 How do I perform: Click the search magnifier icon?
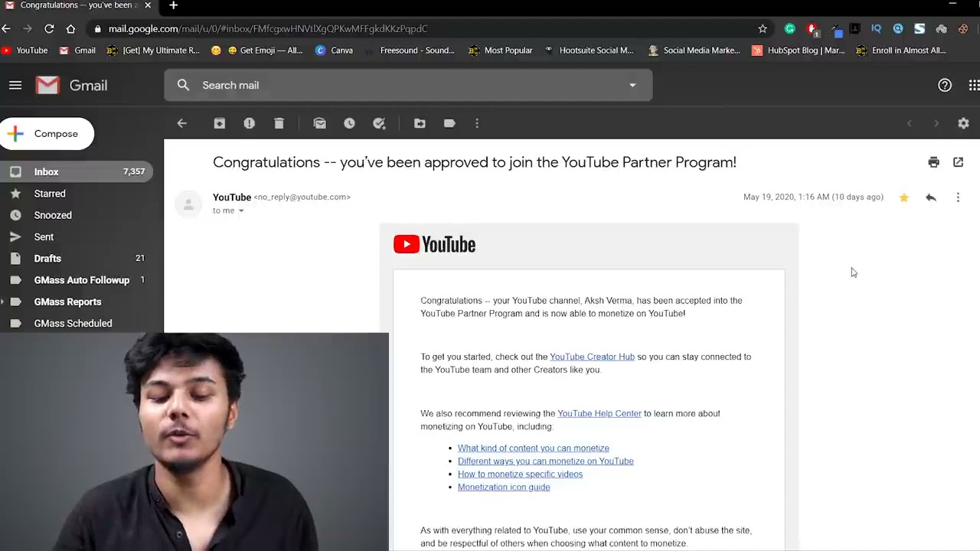click(x=183, y=85)
